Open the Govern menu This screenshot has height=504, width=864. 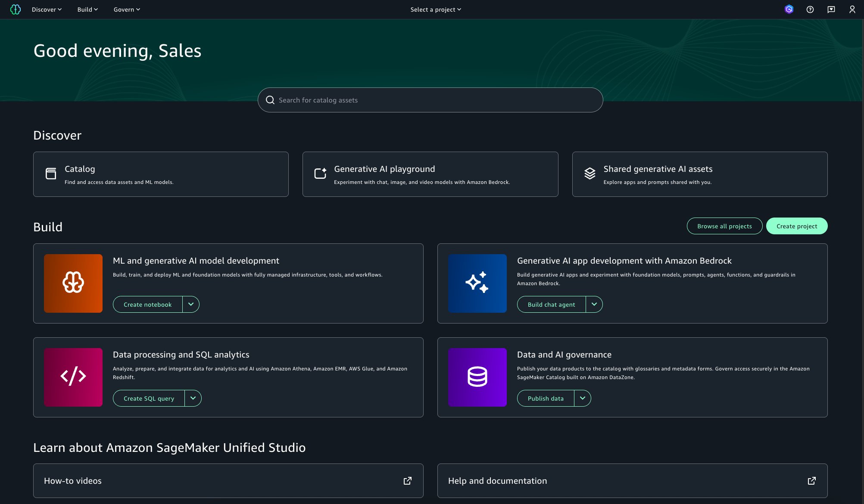pyautogui.click(x=127, y=9)
